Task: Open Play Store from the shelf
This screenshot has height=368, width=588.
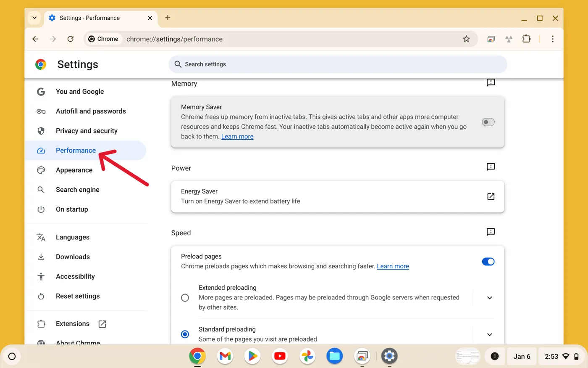Action: pyautogui.click(x=252, y=356)
